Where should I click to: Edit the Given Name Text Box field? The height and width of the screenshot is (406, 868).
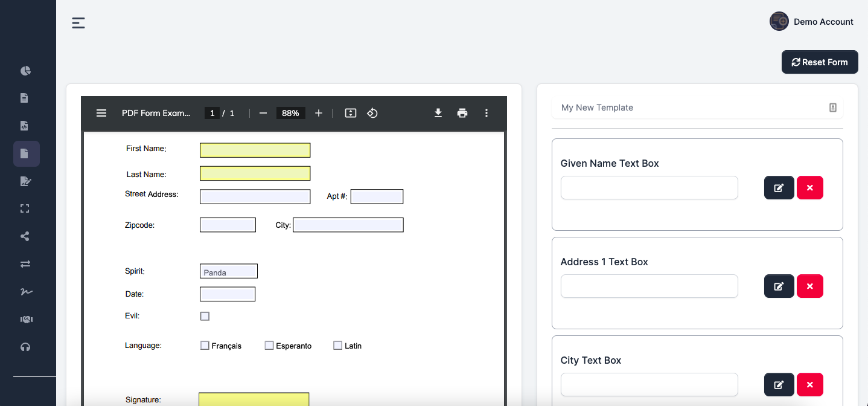click(779, 188)
